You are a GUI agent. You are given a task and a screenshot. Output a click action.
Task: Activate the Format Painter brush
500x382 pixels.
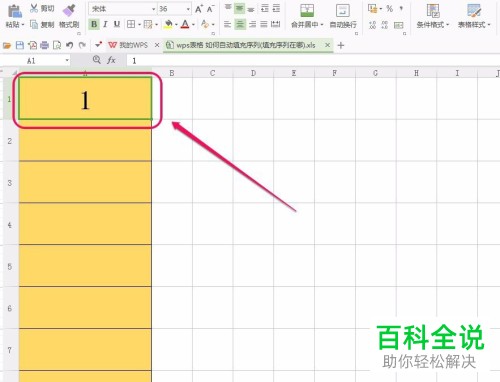pyautogui.click(x=69, y=11)
